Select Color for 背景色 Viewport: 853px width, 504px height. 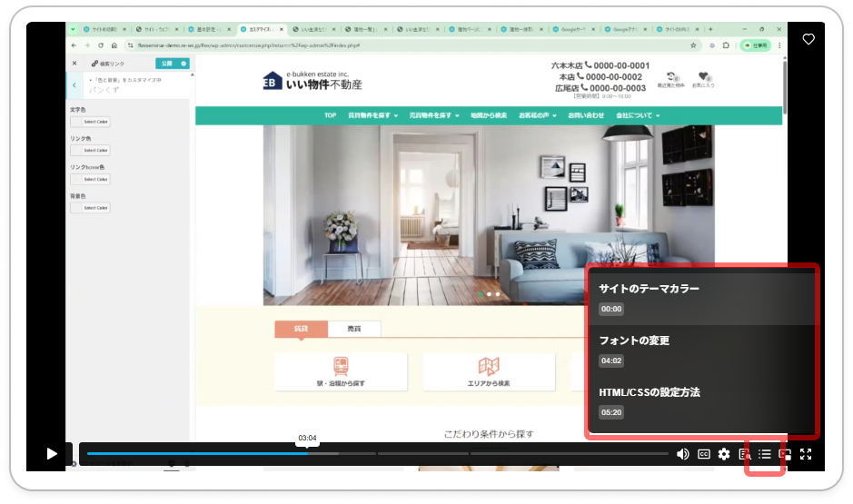(x=90, y=208)
